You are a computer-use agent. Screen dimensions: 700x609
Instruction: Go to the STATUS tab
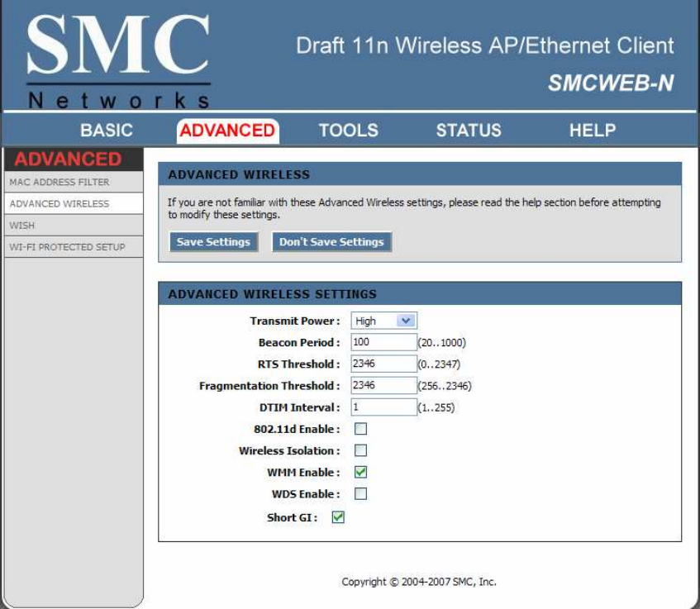[x=469, y=131]
